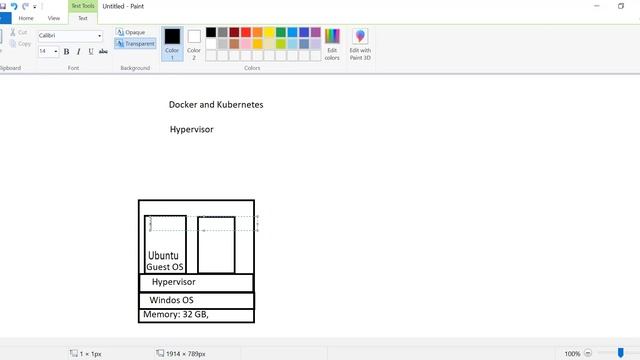Pick the gray-50% color swatch
Viewport: 640px width, 360px height.
pyautogui.click(x=222, y=32)
